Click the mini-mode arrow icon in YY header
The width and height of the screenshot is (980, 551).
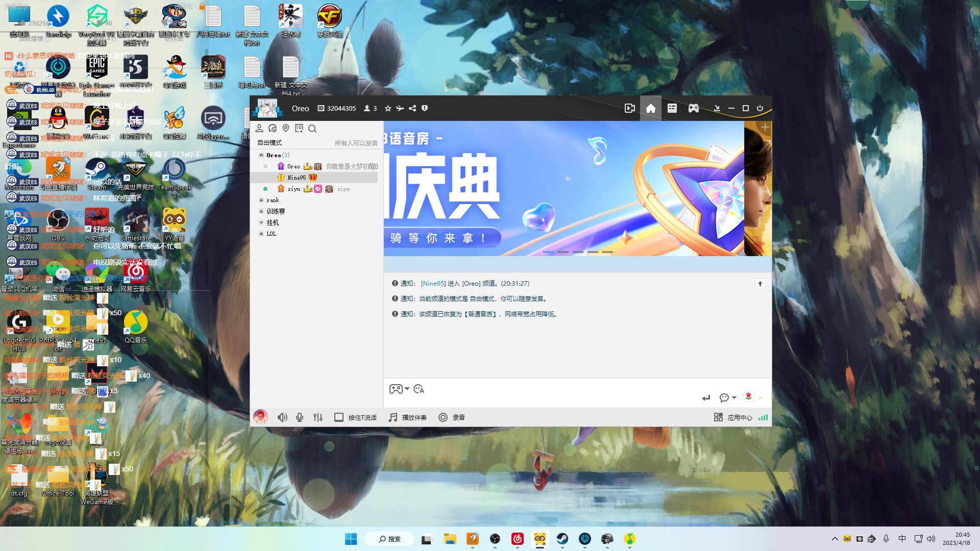[x=717, y=108]
